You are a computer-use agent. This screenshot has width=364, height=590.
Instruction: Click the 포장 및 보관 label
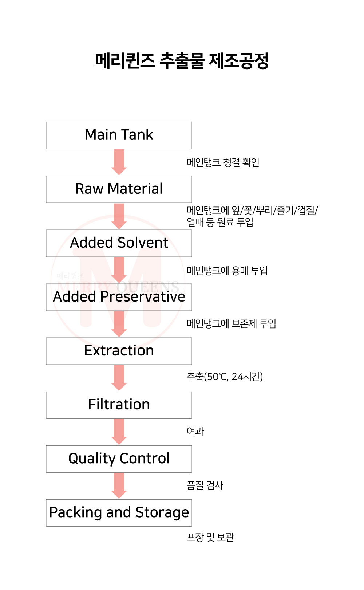coord(210,537)
